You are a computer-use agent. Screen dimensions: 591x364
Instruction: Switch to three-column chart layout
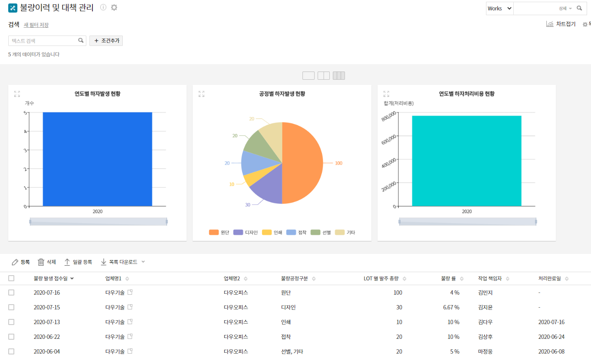click(x=339, y=76)
